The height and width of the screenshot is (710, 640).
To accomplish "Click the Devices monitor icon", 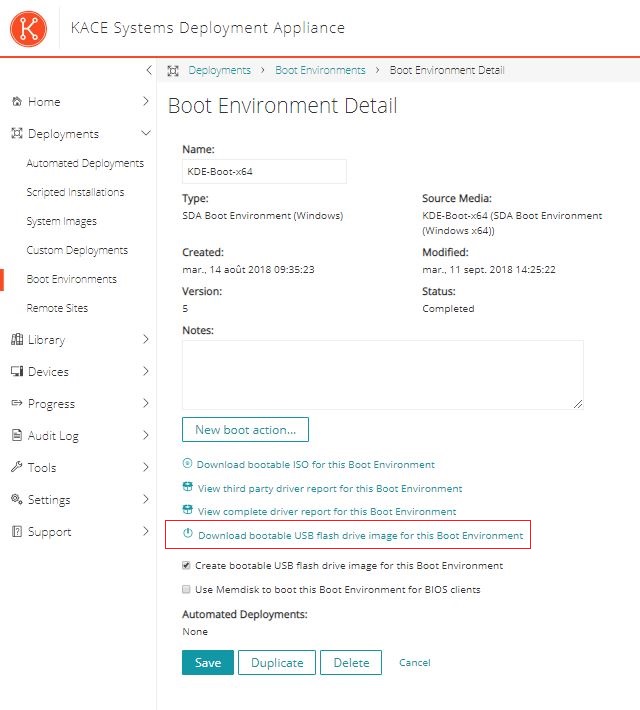I will pos(17,371).
